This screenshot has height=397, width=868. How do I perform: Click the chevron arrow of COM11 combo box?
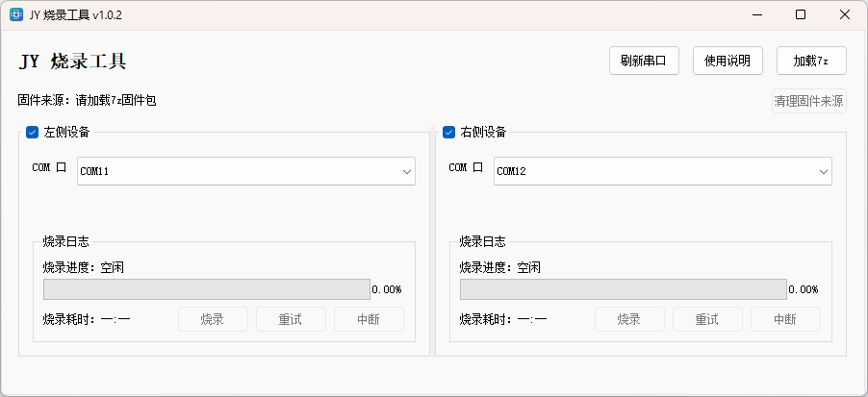click(407, 172)
